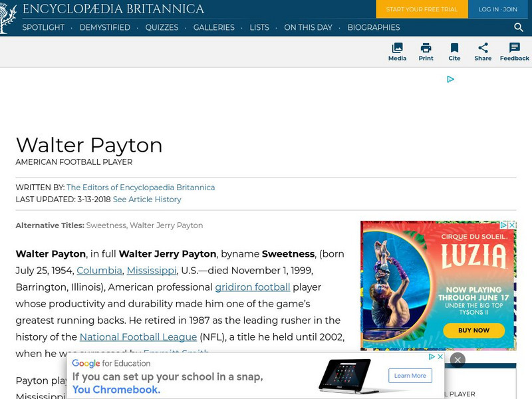
Task: Dismiss the Chromebook ad with the X
Action: [x=458, y=359]
